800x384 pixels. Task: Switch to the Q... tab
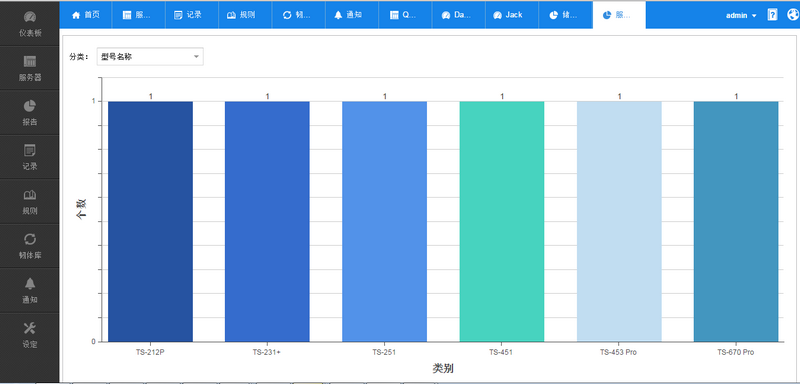(405, 15)
